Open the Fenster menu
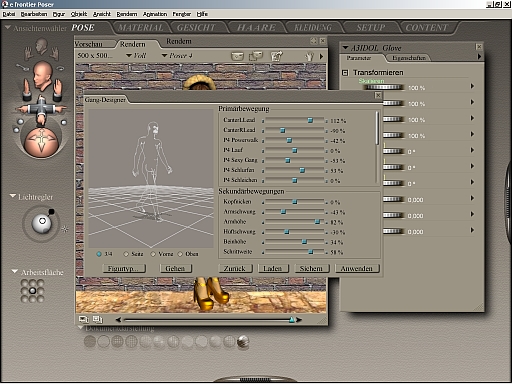This screenshot has width=512, height=384. [181, 14]
